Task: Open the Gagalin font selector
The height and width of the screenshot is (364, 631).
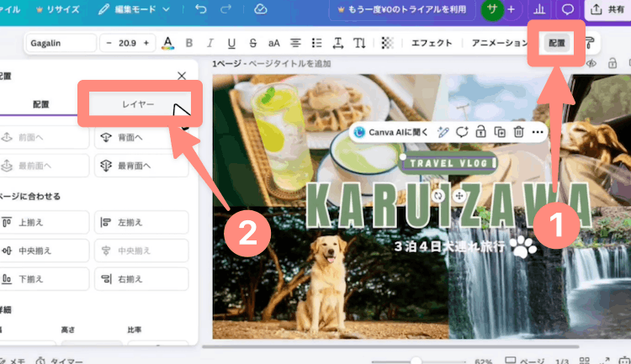Action: pyautogui.click(x=61, y=43)
